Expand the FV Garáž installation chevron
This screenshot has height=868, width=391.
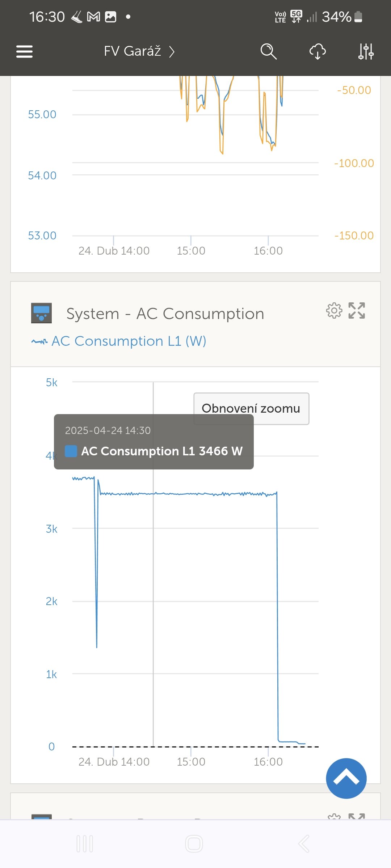click(172, 52)
